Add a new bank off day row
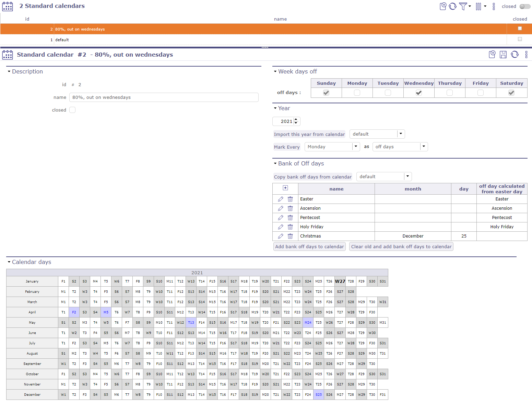 [x=285, y=188]
